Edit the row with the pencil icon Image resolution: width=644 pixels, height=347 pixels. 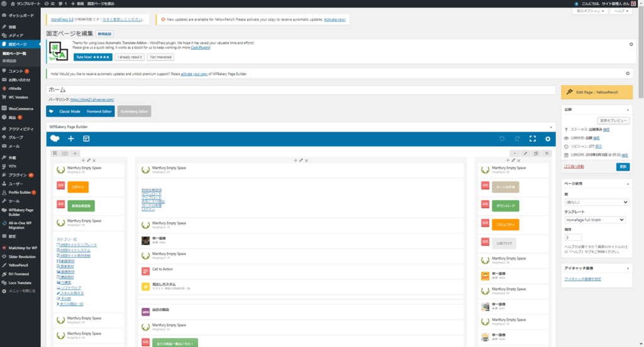pyautogui.click(x=525, y=154)
